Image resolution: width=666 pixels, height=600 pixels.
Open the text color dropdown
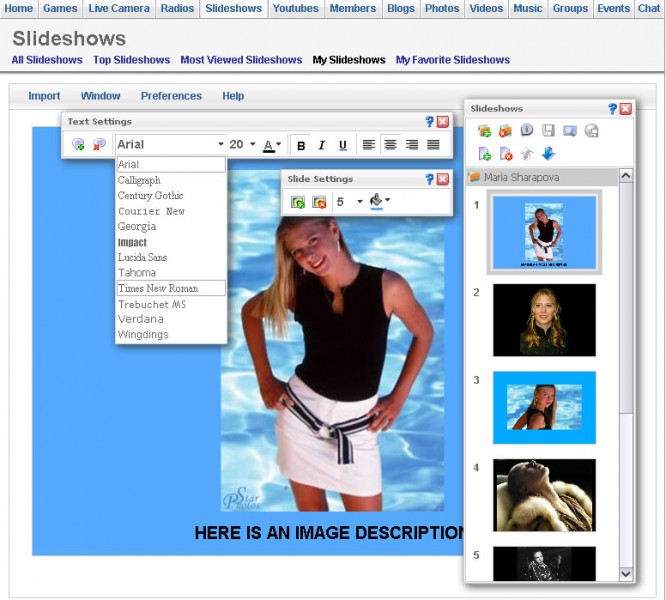tap(272, 145)
